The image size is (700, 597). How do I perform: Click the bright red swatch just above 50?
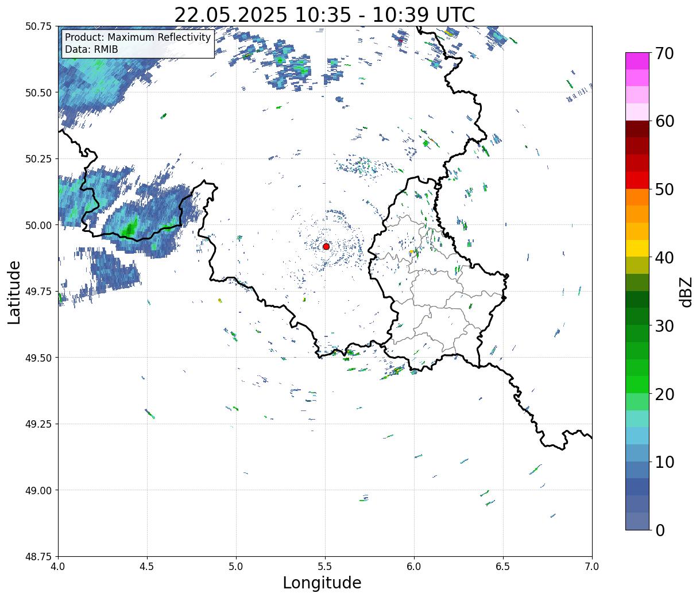click(637, 180)
